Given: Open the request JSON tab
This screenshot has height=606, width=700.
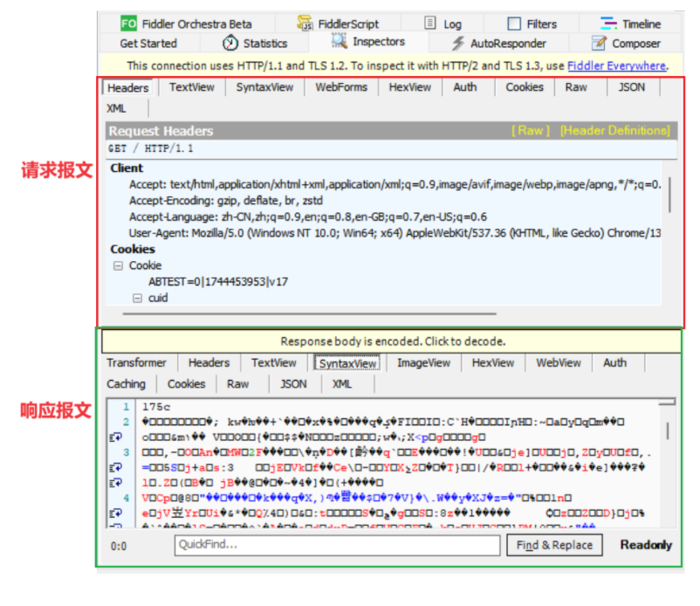Looking at the screenshot, I should tap(632, 87).
